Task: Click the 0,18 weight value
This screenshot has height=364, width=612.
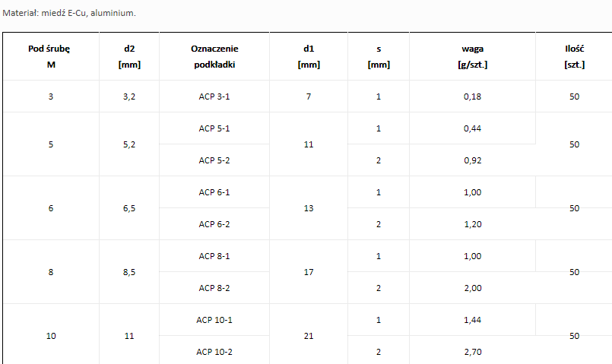Action: pyautogui.click(x=472, y=97)
